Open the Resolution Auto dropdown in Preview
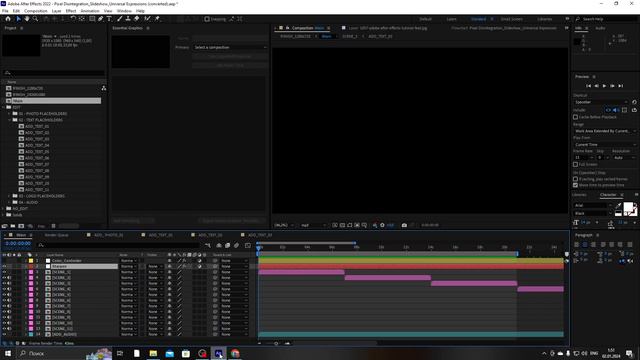The height and width of the screenshot is (360, 640). pos(624,158)
